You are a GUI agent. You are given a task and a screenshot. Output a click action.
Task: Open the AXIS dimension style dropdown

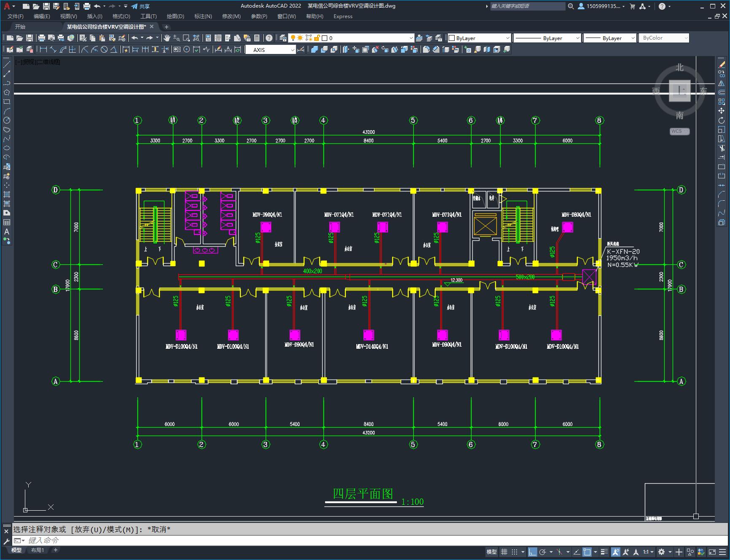271,50
